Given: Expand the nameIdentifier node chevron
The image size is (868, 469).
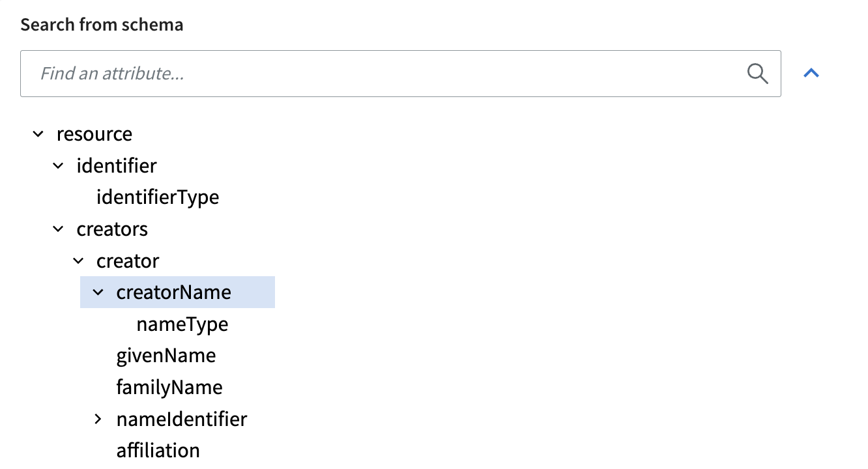Looking at the screenshot, I should tap(98, 419).
